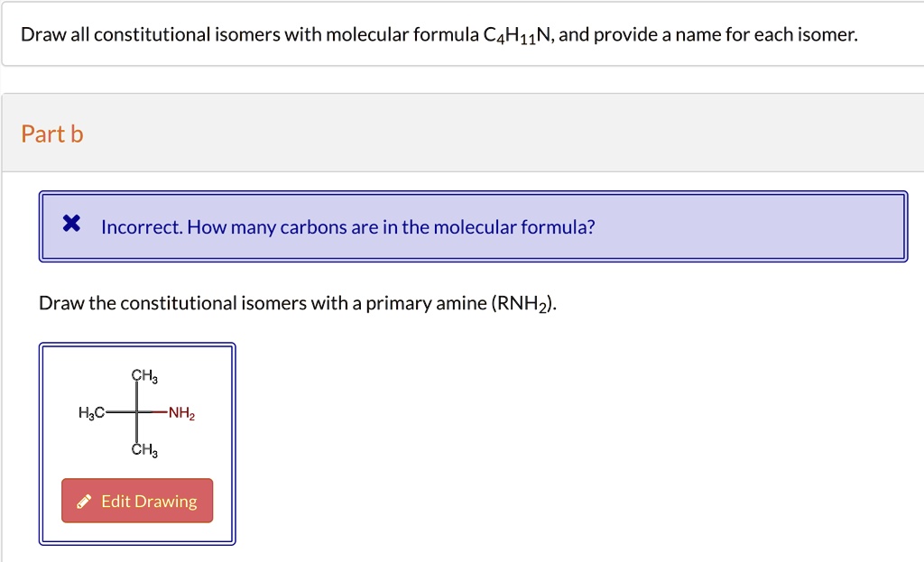Click the H3C label on the structure

tap(93, 413)
